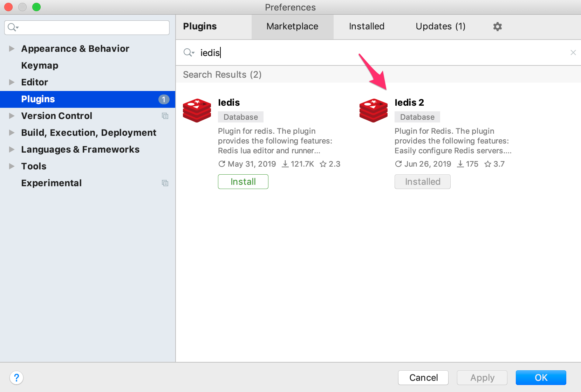Image resolution: width=581 pixels, height=392 pixels.
Task: Click the Iedis 2 plugin Redis logo
Action: [x=374, y=110]
